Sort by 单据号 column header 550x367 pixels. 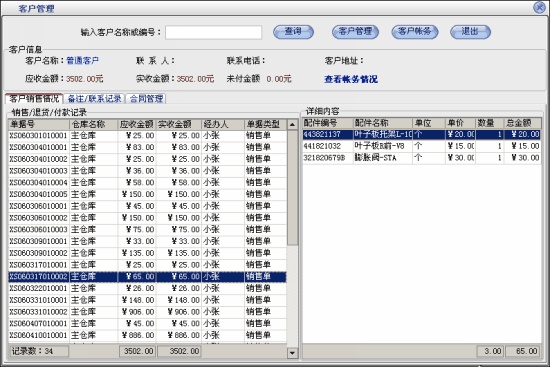39,124
